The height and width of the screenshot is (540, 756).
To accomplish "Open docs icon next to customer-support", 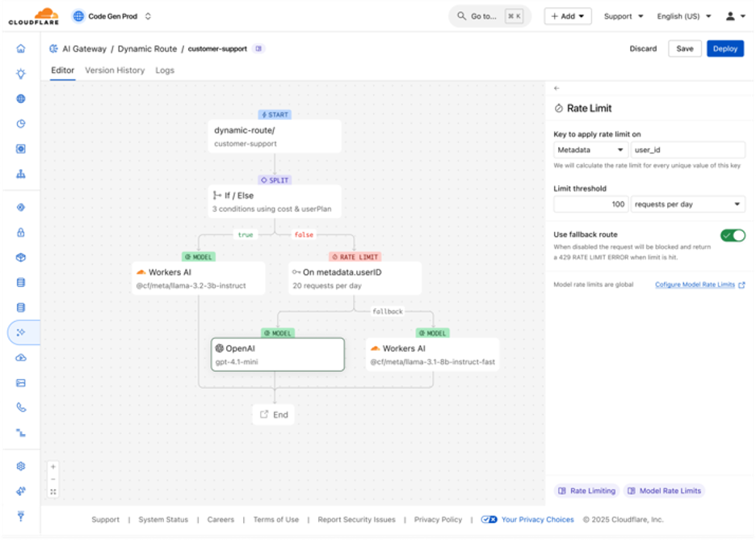I will pyautogui.click(x=258, y=49).
